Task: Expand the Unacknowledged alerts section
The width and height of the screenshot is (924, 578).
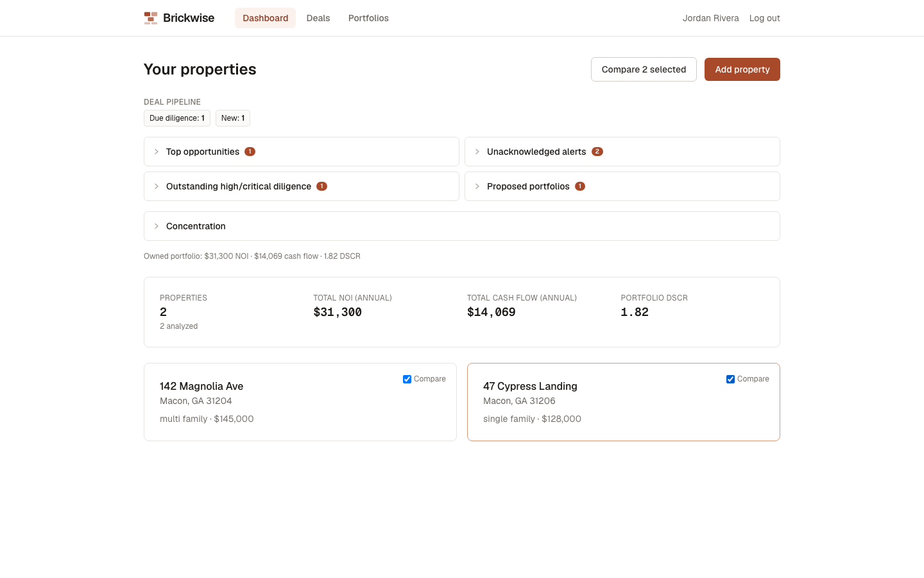Action: (x=622, y=152)
